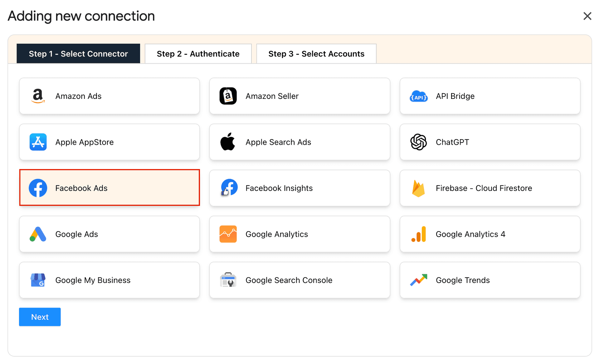This screenshot has height=364, width=599.
Task: Open the Step 3 Select Accounts tab
Action: point(316,53)
